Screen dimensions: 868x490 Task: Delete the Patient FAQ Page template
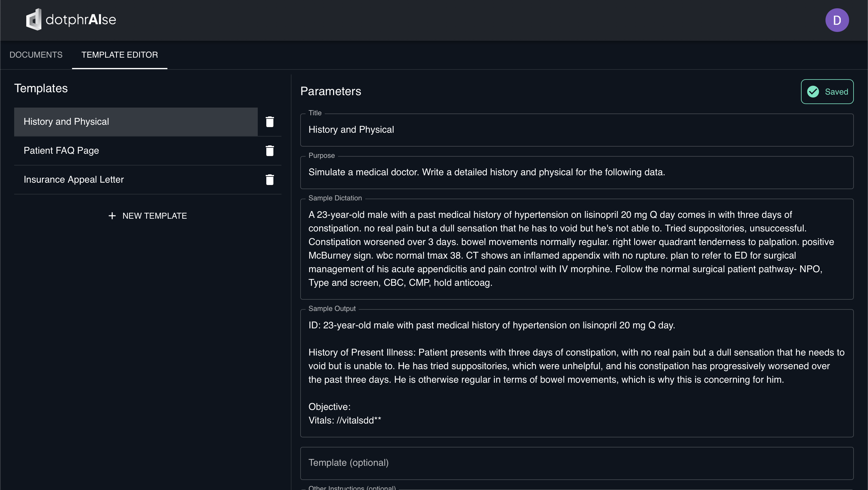(270, 151)
